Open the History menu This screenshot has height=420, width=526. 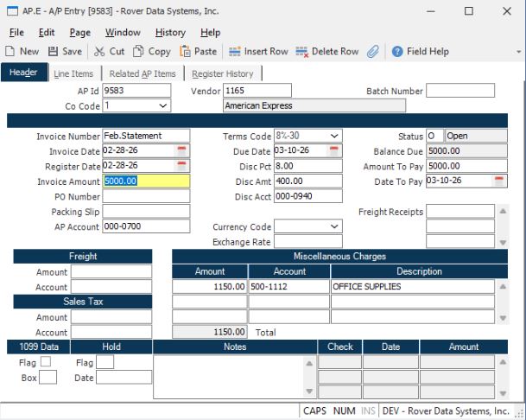pos(170,33)
